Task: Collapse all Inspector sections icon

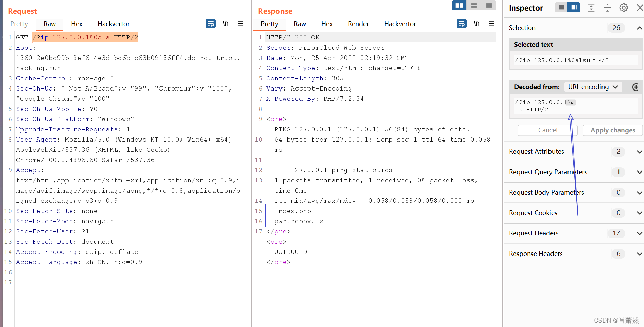Action: tap(607, 7)
